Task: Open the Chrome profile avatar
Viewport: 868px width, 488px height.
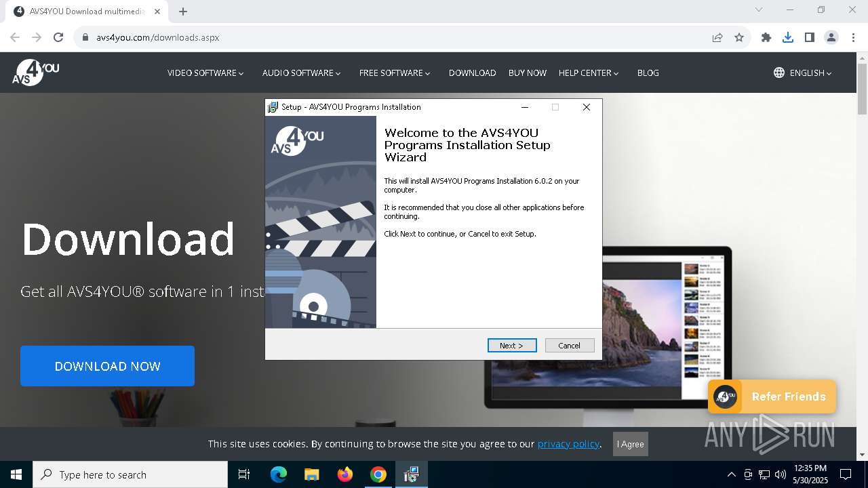Action: click(x=831, y=37)
